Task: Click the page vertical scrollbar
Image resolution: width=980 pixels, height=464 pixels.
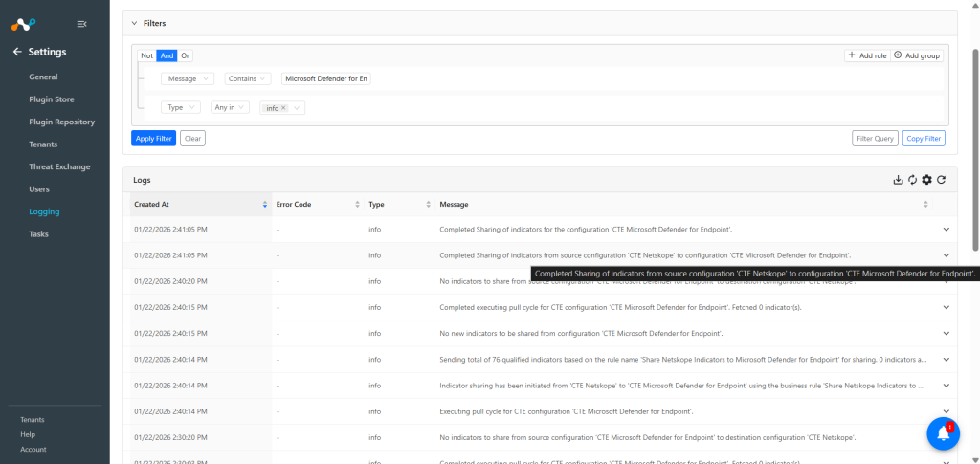Action: (975, 150)
